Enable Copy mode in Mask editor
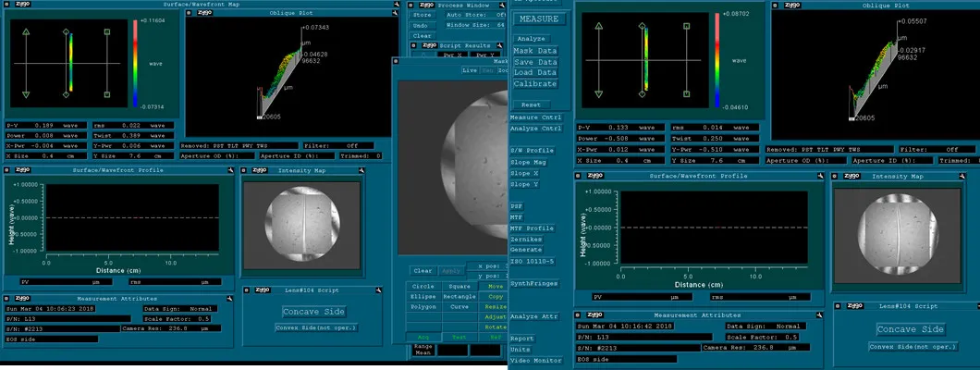 point(495,296)
